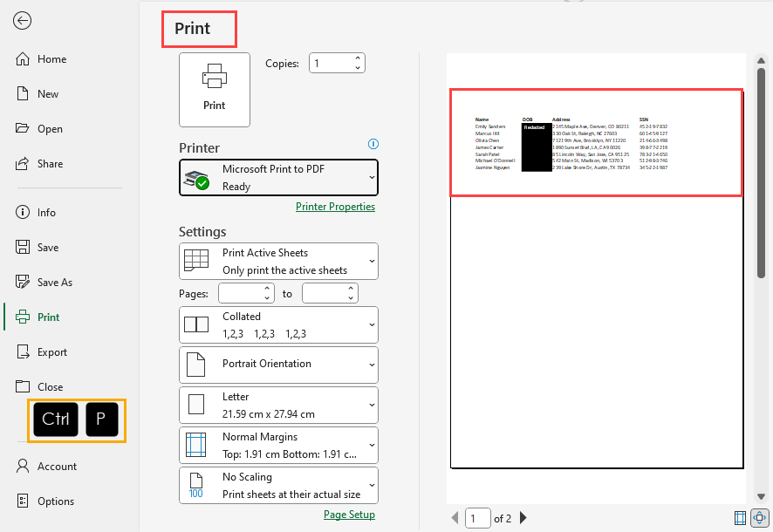Toggle Show Margins icon in preview

pos(741,518)
